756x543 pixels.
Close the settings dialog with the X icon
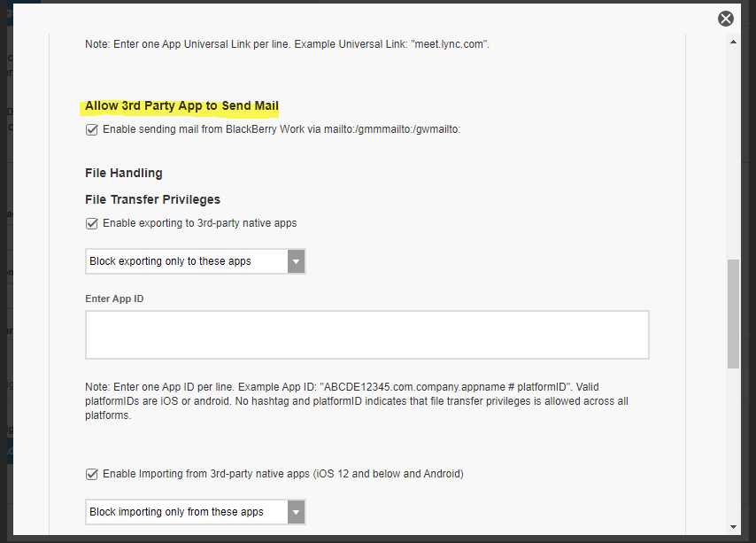click(726, 19)
